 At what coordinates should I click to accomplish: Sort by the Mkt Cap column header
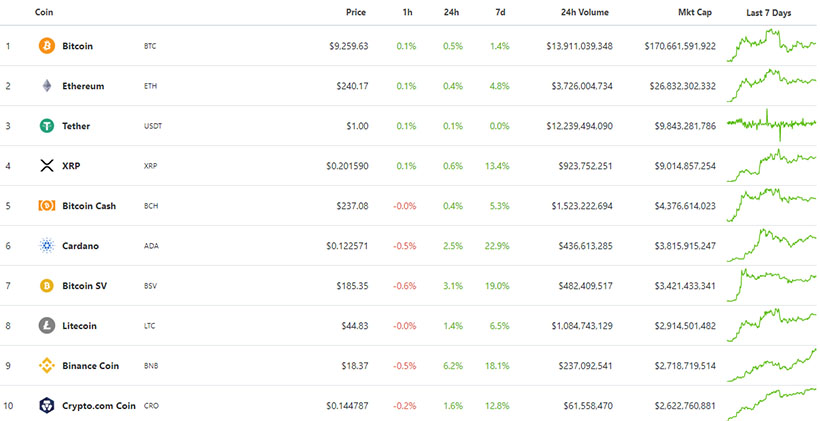click(x=694, y=12)
